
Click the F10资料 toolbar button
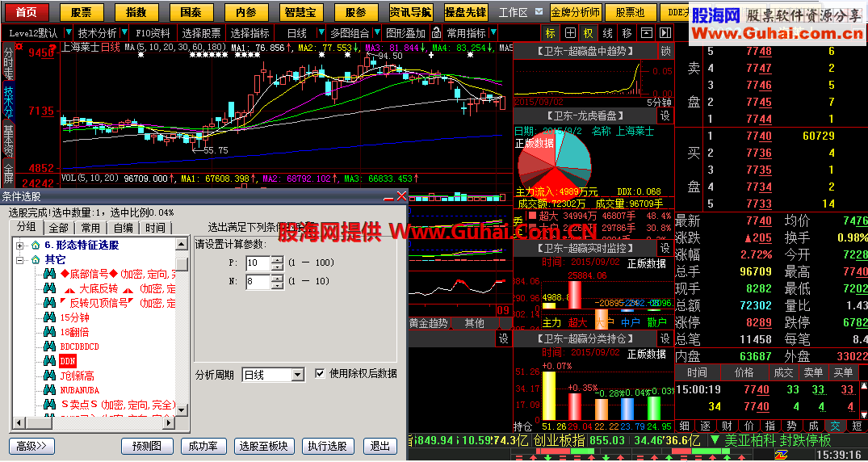tap(153, 32)
